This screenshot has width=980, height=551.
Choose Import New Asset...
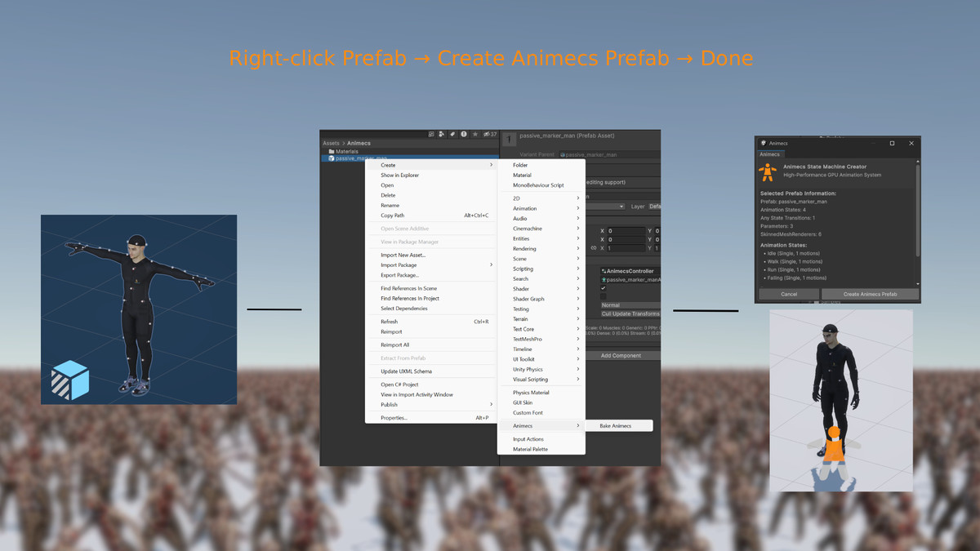coord(432,255)
